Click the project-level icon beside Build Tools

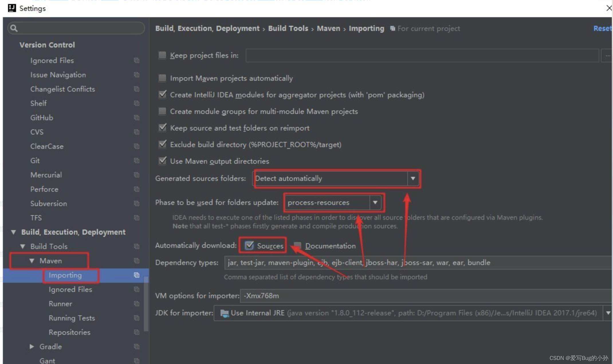pyautogui.click(x=137, y=246)
